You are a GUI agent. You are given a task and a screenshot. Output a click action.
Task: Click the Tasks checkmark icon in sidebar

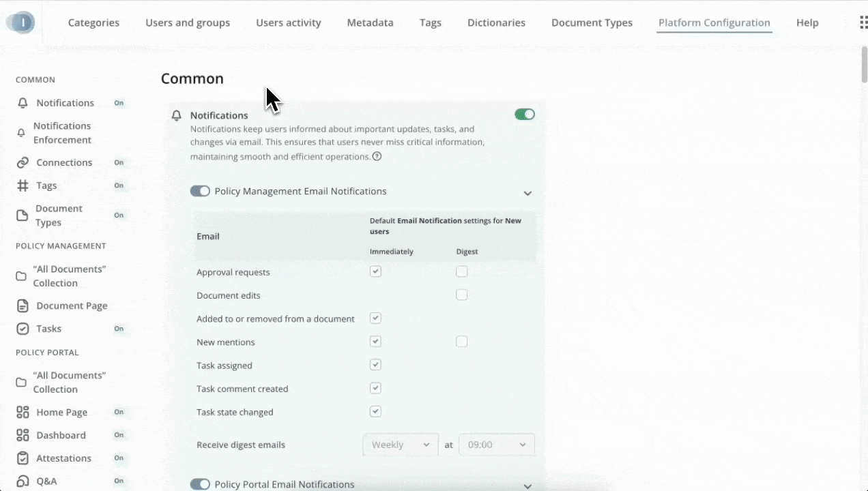point(23,329)
